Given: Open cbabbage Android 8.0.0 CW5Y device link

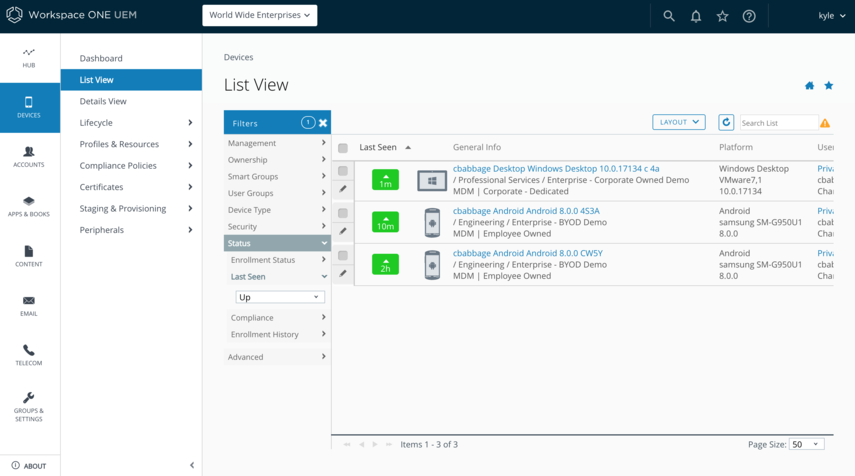Looking at the screenshot, I should click(x=527, y=253).
